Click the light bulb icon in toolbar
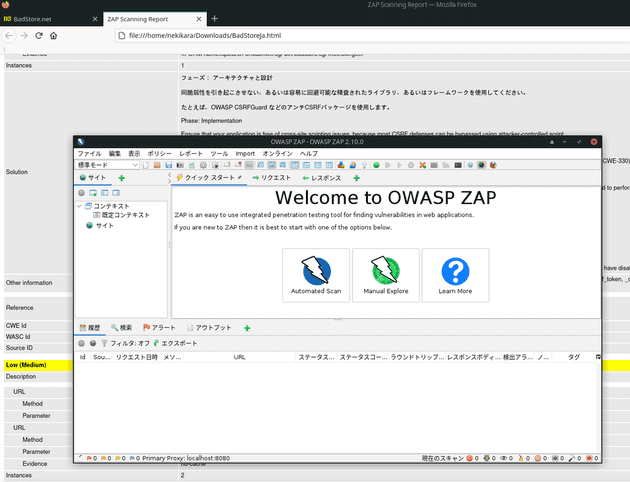This screenshot has height=482, width=630. (364, 165)
